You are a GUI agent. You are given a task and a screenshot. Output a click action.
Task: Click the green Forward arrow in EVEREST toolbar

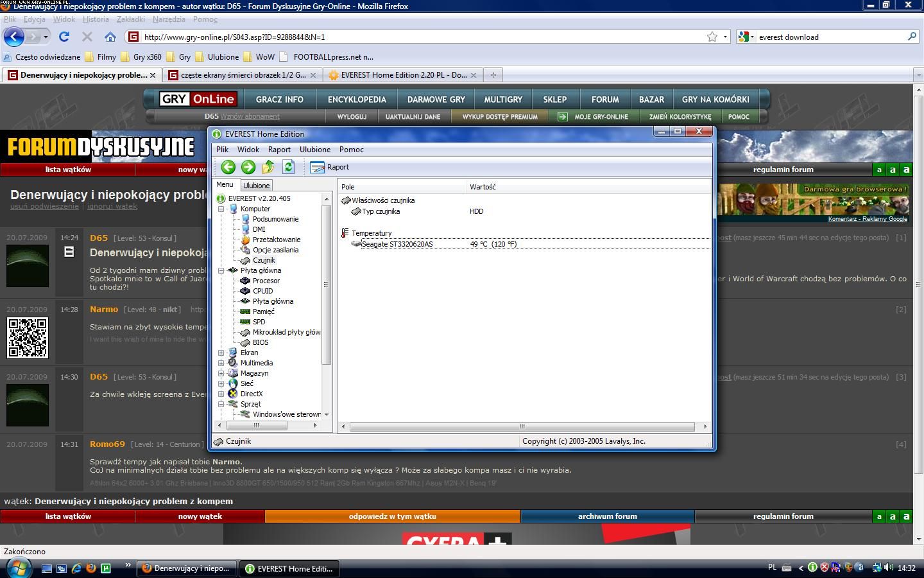click(248, 167)
